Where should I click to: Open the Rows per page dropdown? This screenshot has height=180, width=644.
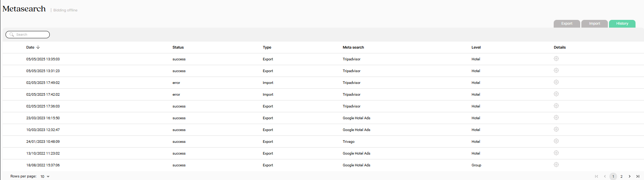pos(45,177)
